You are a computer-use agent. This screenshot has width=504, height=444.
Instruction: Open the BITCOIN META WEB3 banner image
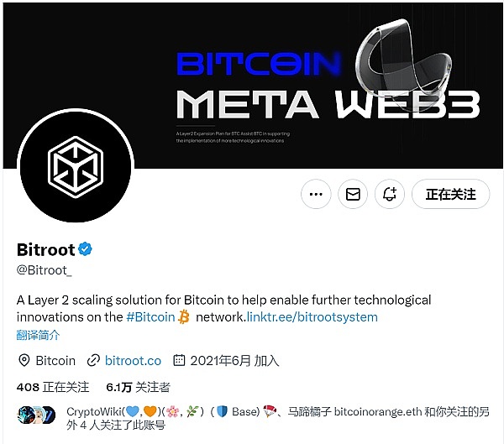252,86
